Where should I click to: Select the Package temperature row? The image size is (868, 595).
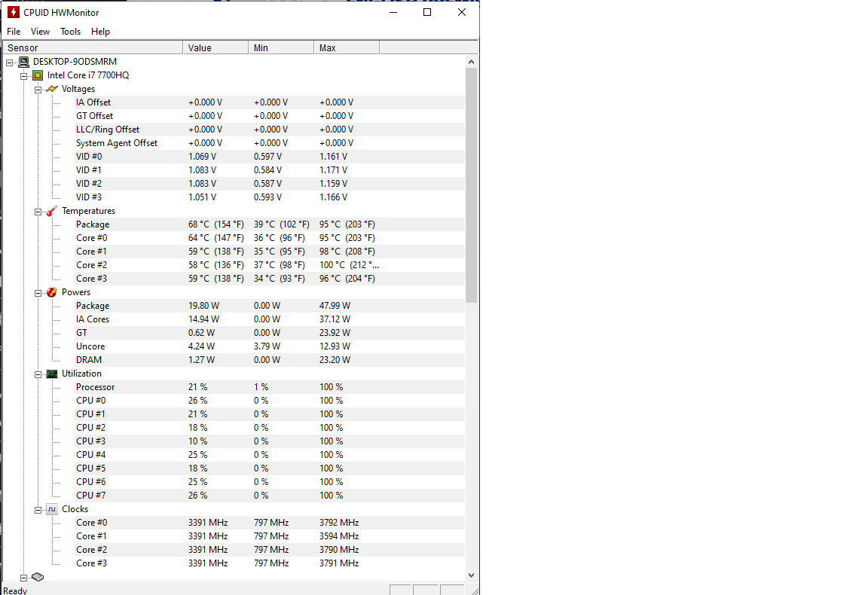click(93, 224)
